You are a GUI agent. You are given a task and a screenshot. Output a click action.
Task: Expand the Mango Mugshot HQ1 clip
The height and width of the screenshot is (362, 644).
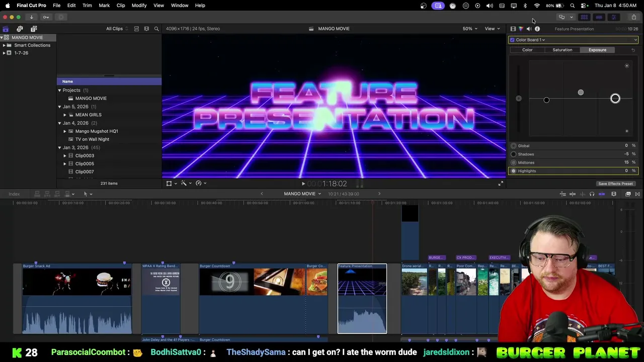point(65,131)
